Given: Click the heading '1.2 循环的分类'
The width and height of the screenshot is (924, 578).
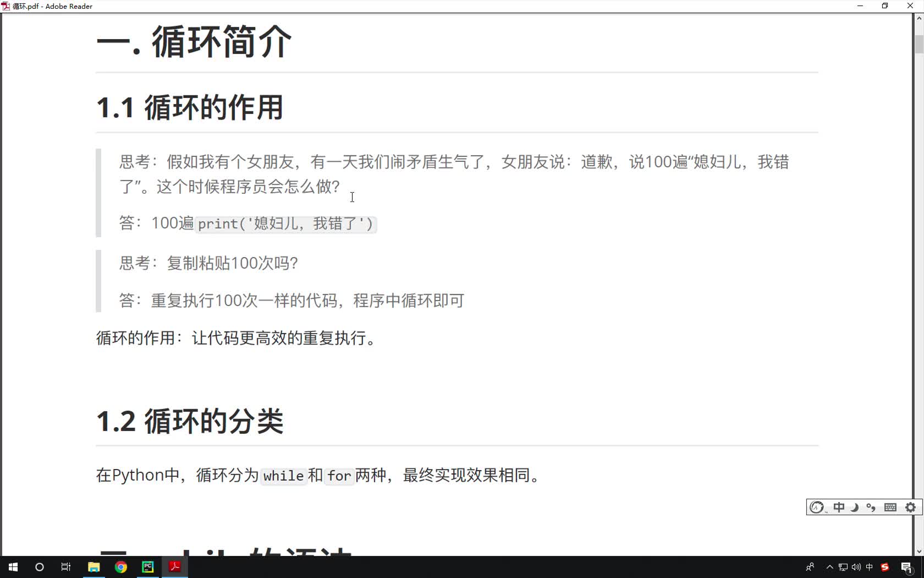Looking at the screenshot, I should click(190, 421).
